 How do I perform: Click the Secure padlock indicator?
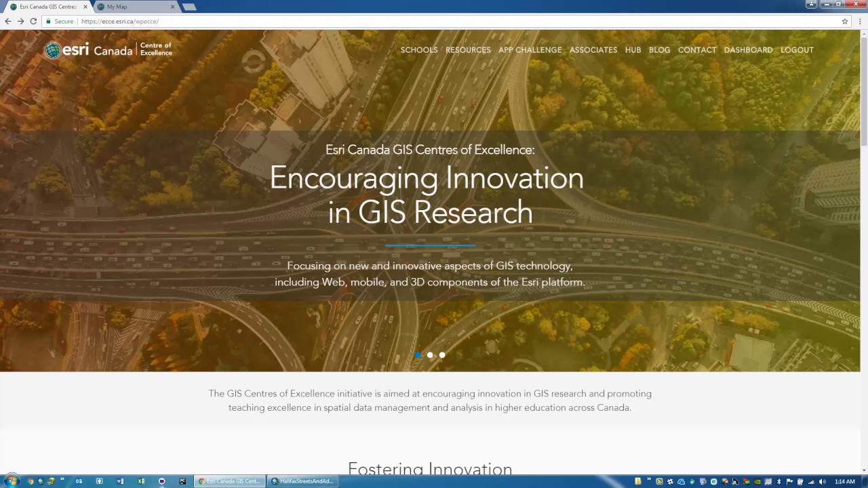[60, 22]
